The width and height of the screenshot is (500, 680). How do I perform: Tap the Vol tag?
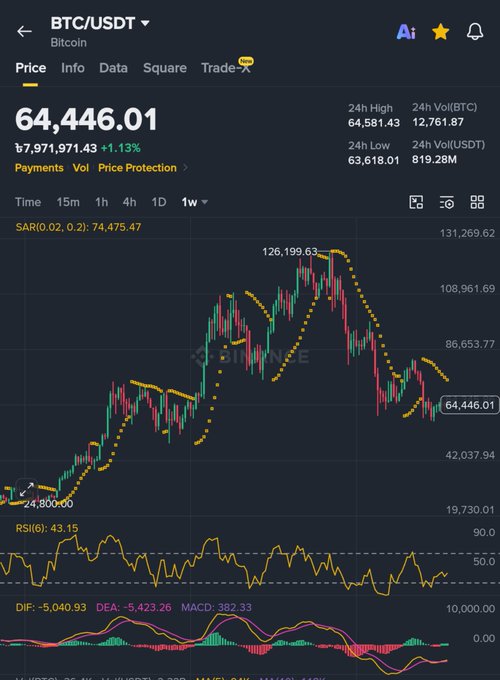(x=81, y=168)
